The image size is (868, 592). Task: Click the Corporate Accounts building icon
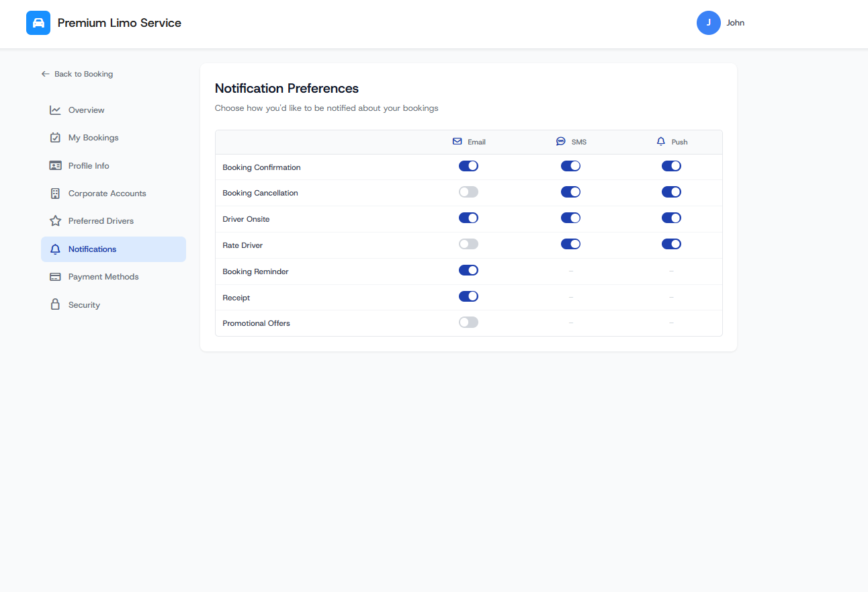(x=55, y=194)
